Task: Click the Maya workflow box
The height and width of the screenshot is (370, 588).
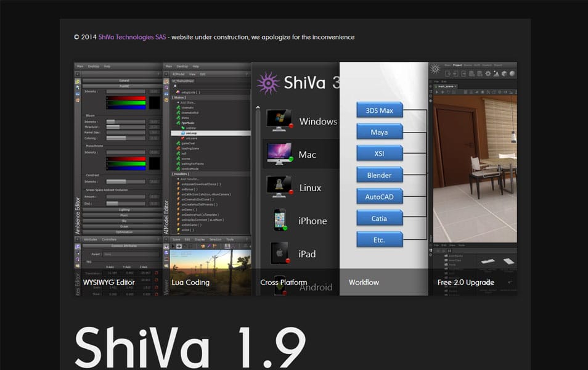Action: (380, 132)
